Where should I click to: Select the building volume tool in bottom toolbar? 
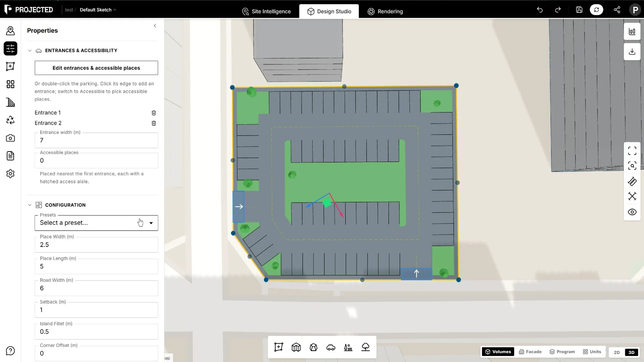click(x=296, y=347)
